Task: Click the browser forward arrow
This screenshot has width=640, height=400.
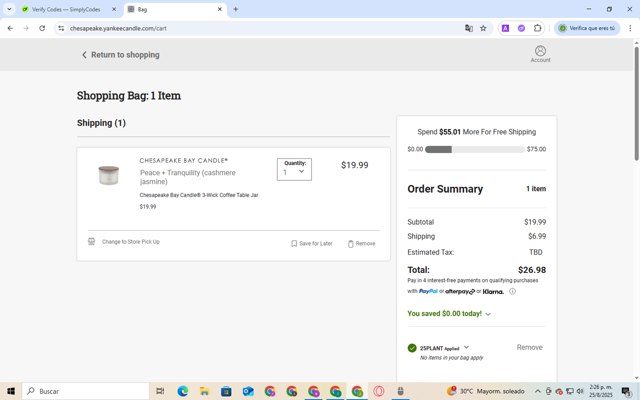Action: tap(26, 28)
